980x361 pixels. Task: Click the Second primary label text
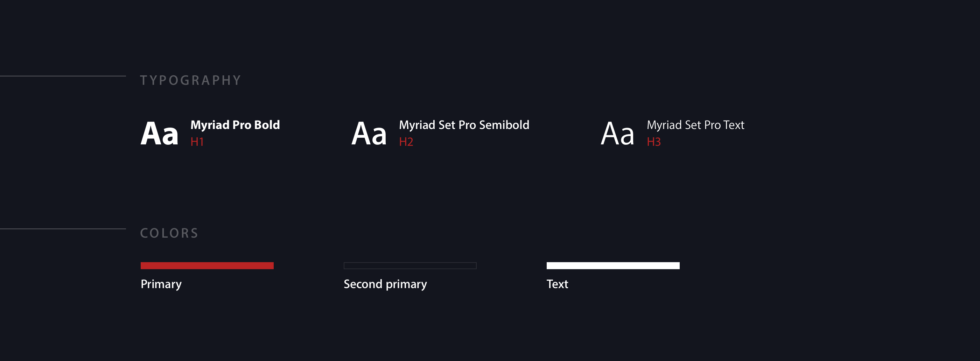point(385,284)
